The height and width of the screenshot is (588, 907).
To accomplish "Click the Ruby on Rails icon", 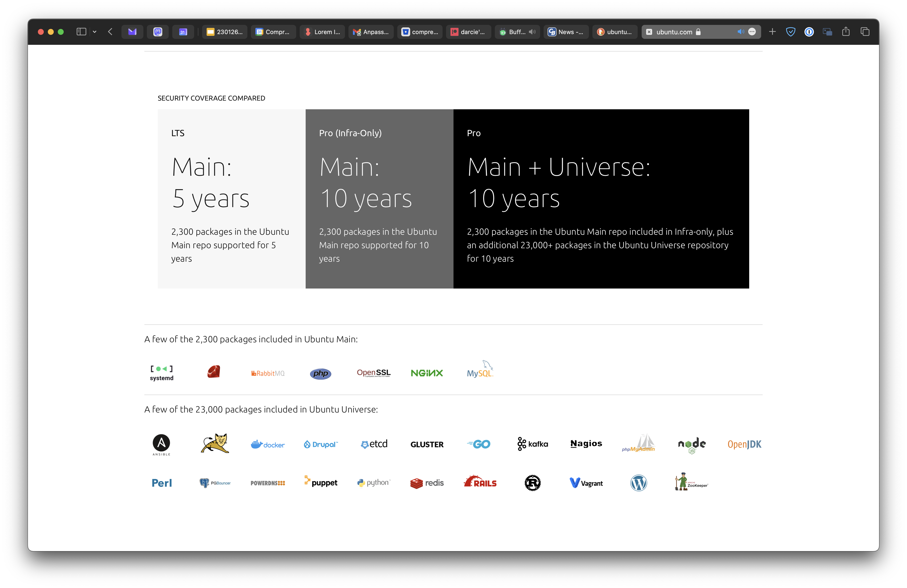I will [x=480, y=482].
